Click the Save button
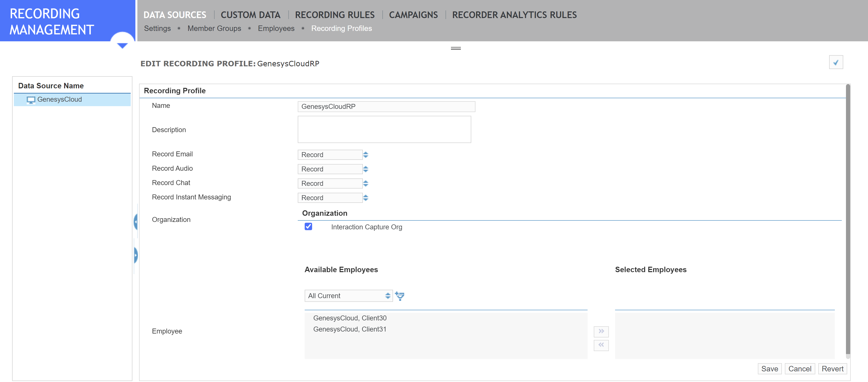The image size is (868, 382). tap(769, 369)
